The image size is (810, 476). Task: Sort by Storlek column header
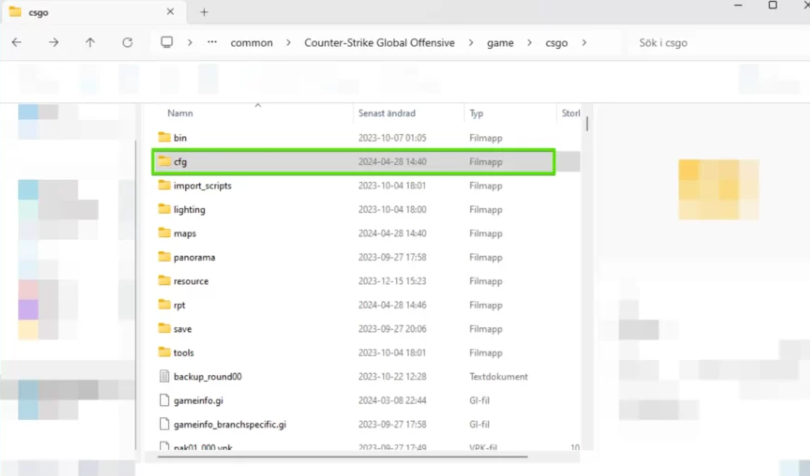(571, 113)
